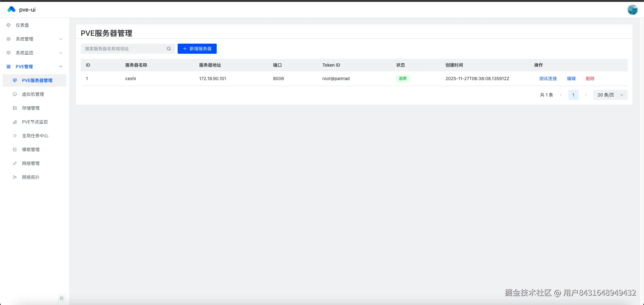Click the search magnifier icon
The image size is (644, 305).
point(169,49)
